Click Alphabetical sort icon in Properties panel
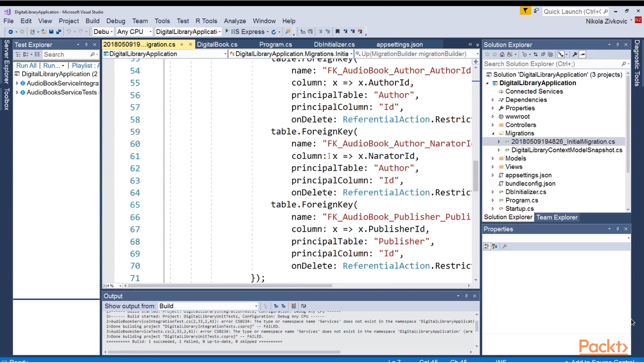 pyautogui.click(x=495, y=246)
